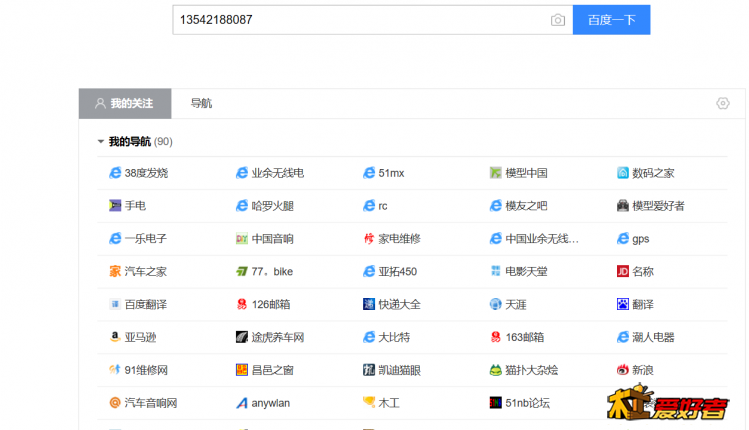Open the 我的关注 tab
This screenshot has height=430, width=749.
point(125,103)
